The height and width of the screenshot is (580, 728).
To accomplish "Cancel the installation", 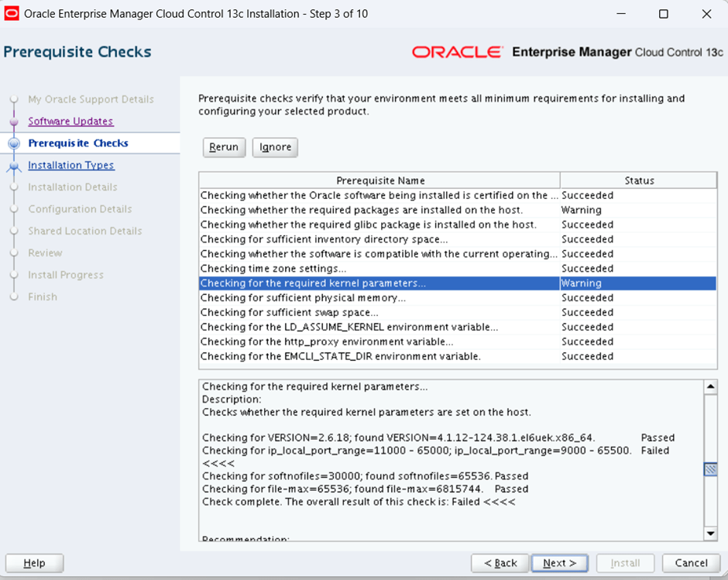I will pyautogui.click(x=691, y=563).
